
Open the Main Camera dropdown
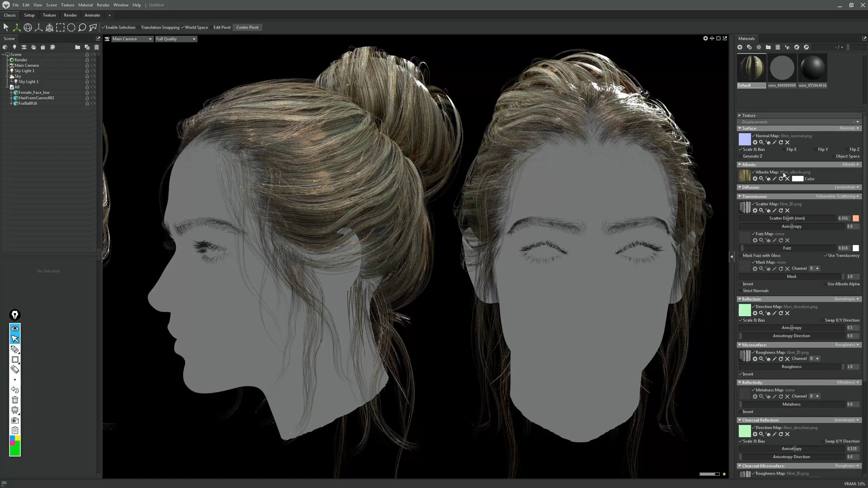point(132,39)
